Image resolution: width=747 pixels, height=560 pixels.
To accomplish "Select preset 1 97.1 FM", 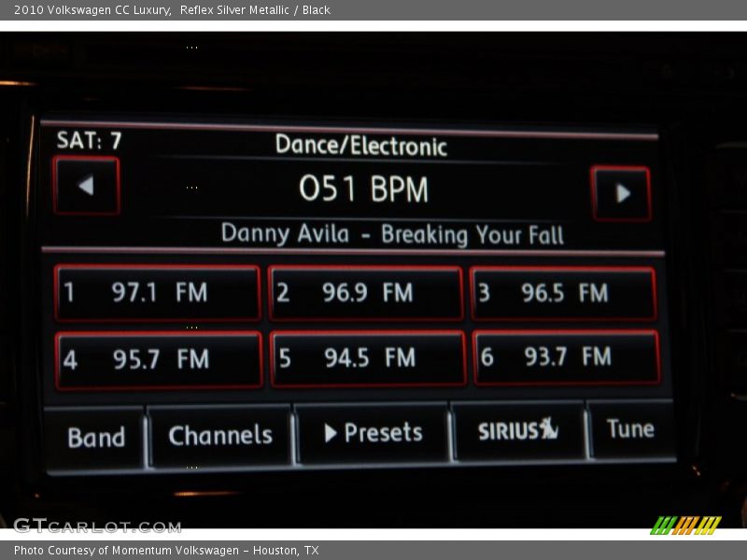I will point(157,293).
